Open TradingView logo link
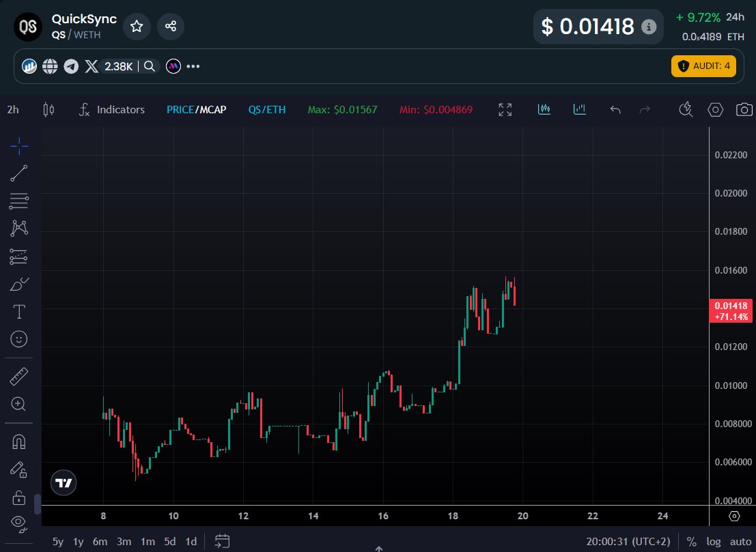 [64, 482]
